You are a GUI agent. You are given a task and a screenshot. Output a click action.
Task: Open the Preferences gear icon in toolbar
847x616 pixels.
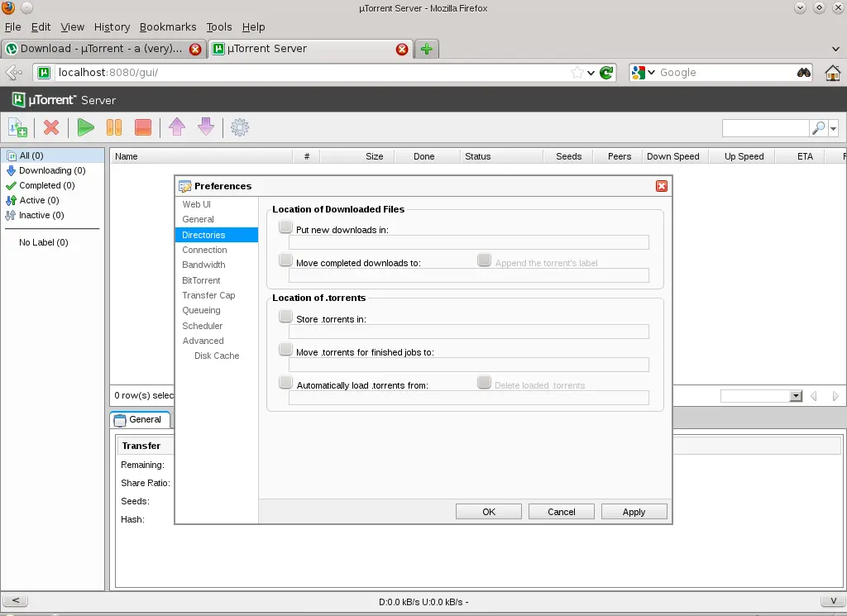[240, 128]
